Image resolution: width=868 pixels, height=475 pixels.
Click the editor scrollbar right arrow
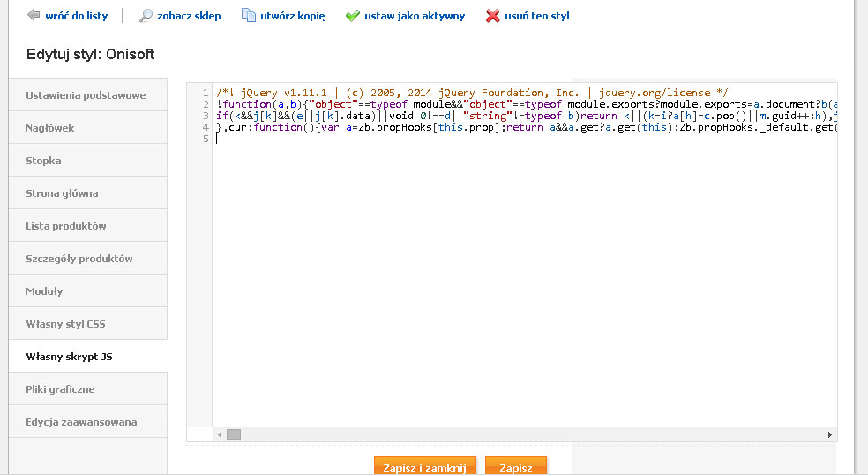(x=830, y=434)
